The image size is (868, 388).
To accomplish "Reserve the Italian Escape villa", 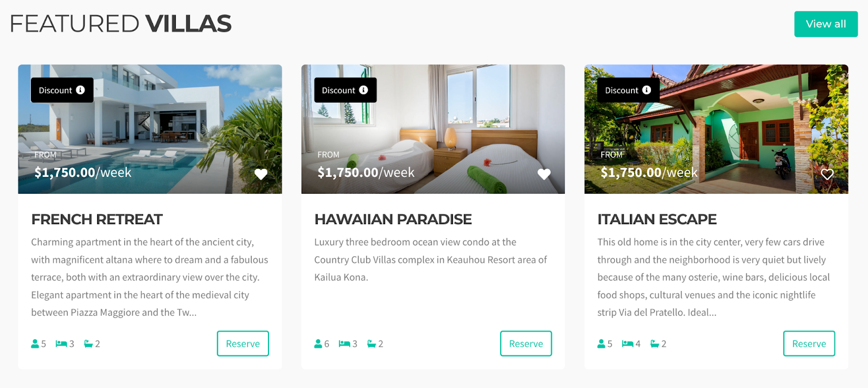I will point(809,344).
